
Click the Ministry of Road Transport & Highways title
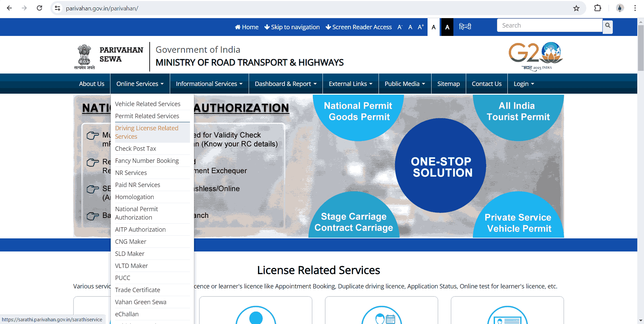point(250,63)
